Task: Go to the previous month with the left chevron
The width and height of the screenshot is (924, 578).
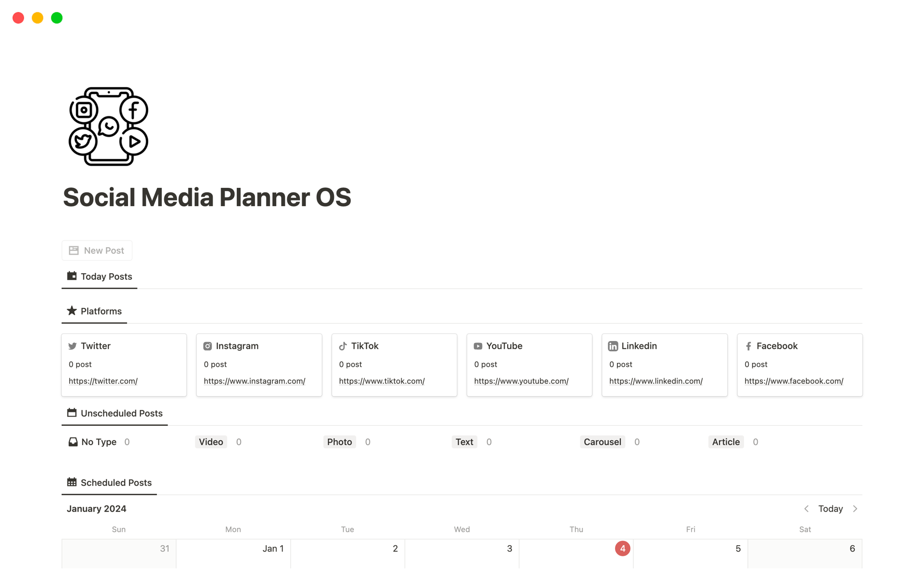Action: tap(807, 509)
